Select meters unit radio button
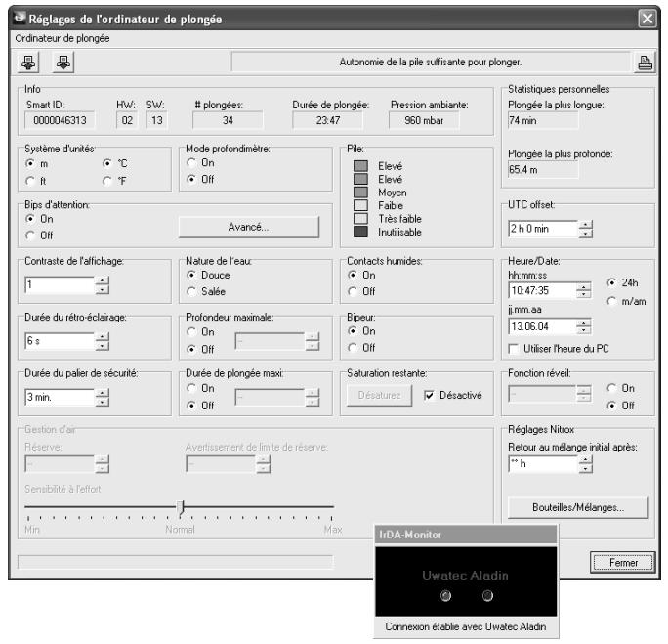 (30, 163)
